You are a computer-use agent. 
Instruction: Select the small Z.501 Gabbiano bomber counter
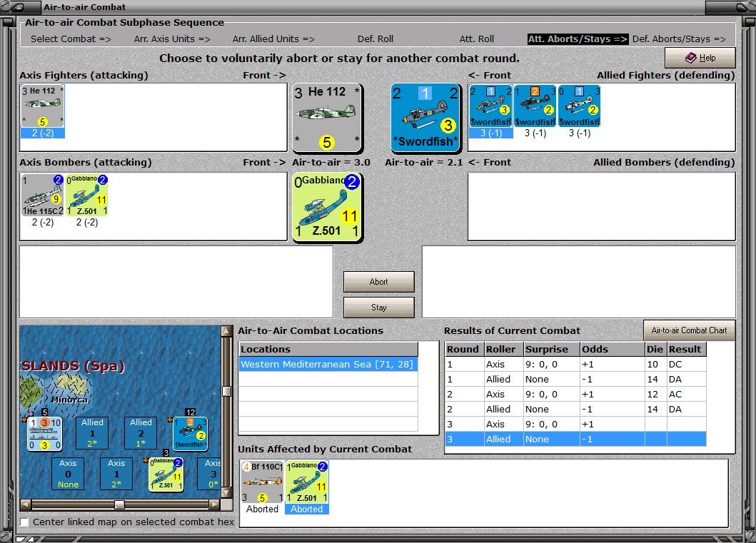click(x=87, y=195)
